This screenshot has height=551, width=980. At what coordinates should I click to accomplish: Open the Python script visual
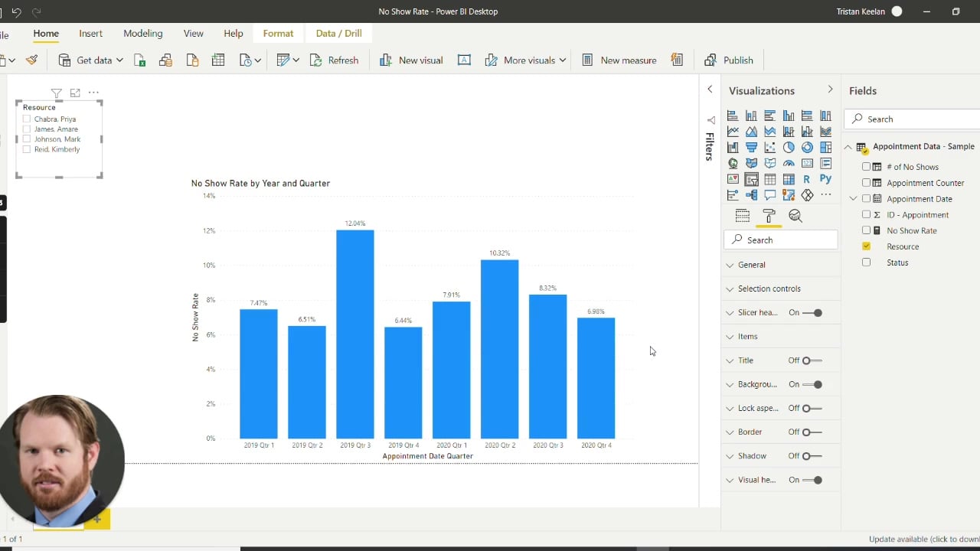tap(825, 178)
